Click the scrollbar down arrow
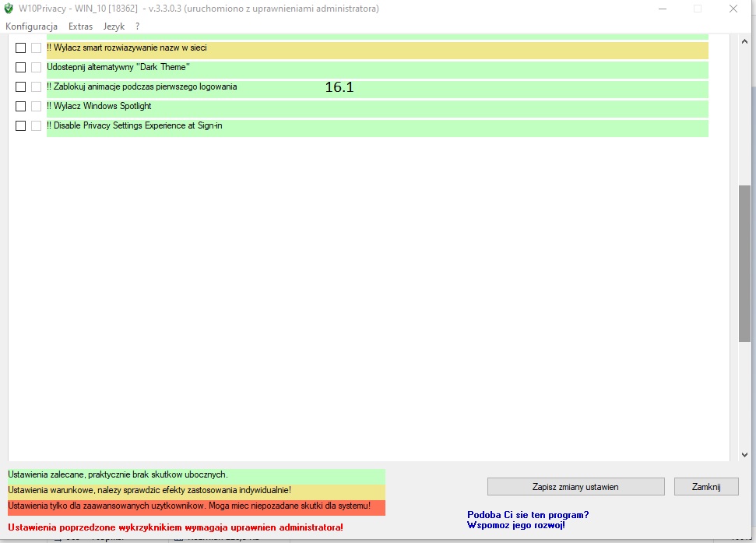Image resolution: width=756 pixels, height=543 pixels. (744, 454)
